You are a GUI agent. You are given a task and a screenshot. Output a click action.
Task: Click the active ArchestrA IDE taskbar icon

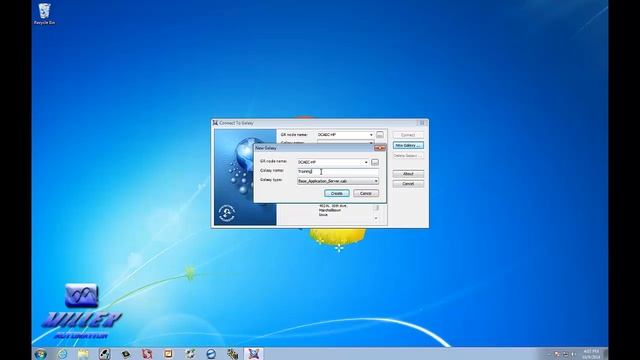(x=253, y=354)
